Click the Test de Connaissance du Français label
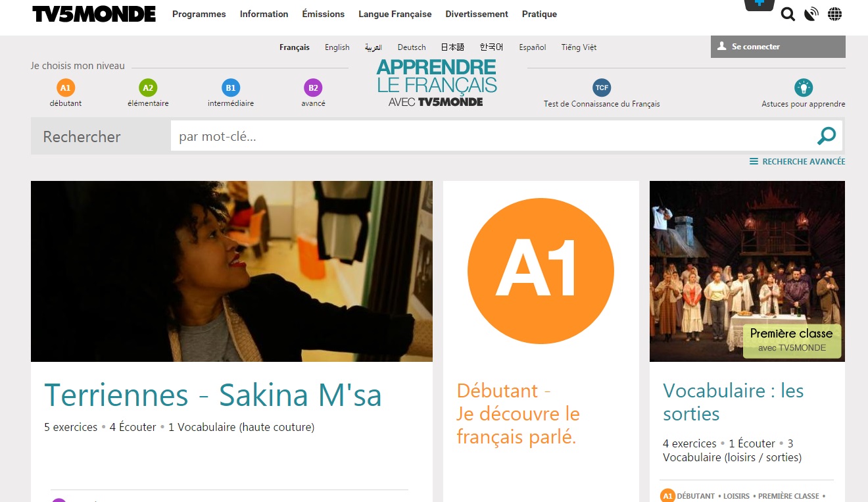Viewport: 868px width, 502px height. click(x=602, y=104)
